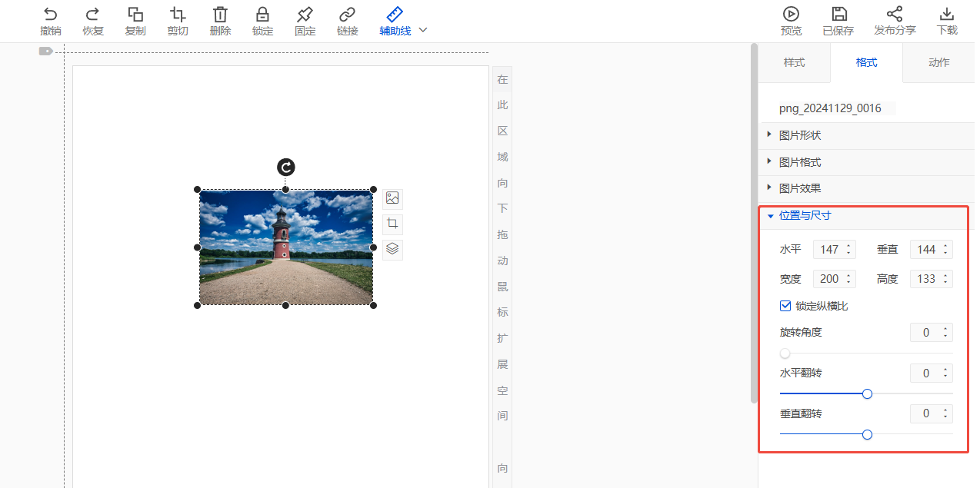
Task: Click the 下载 download icon
Action: tap(947, 14)
